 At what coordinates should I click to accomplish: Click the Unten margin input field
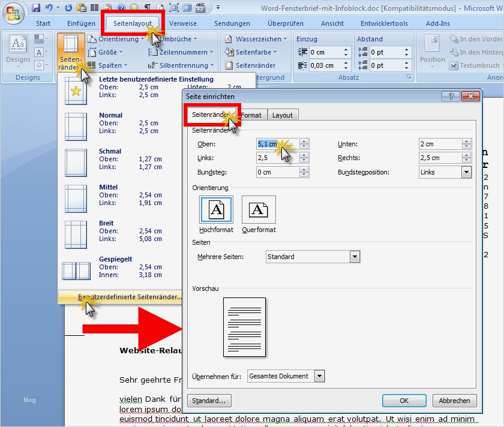click(x=440, y=145)
